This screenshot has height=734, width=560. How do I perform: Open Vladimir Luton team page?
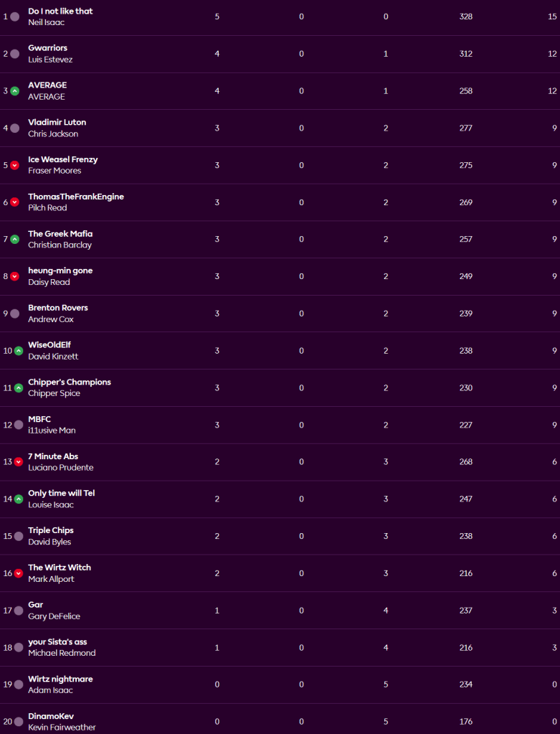click(57, 122)
